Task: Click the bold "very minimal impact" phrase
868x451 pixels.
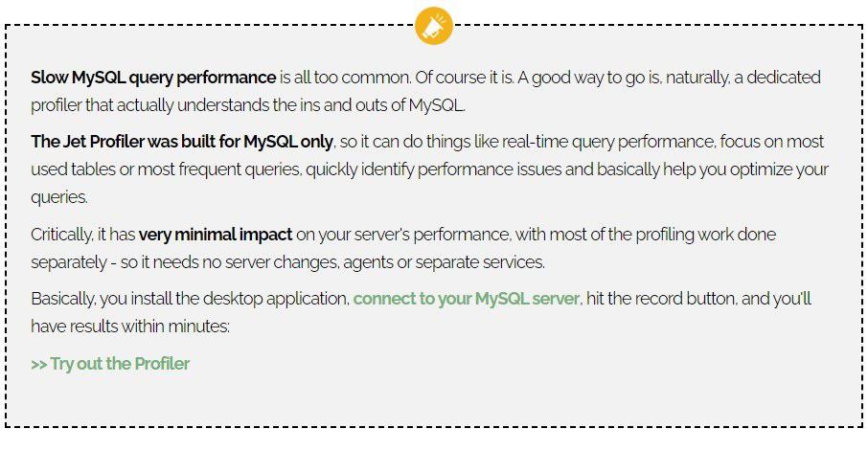Action: pyautogui.click(x=216, y=234)
